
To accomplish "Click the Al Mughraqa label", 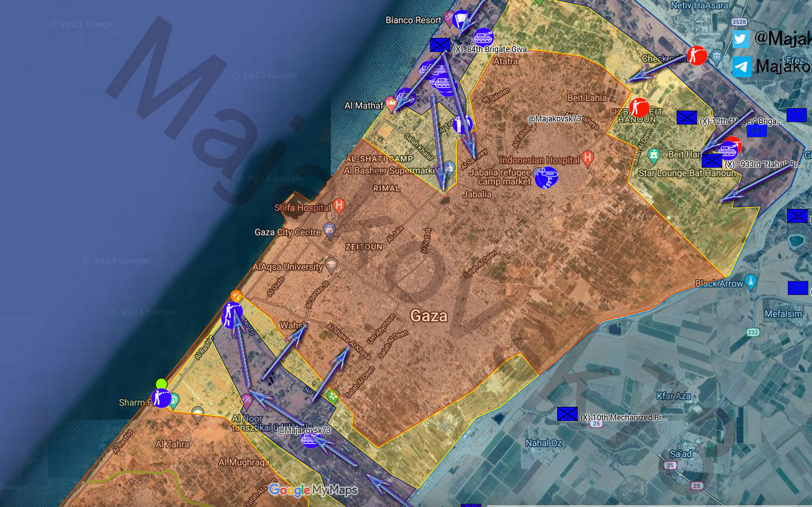I will [244, 462].
